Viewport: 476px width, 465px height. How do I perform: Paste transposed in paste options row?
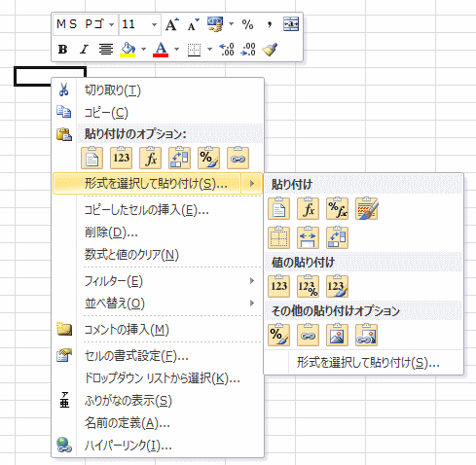click(179, 159)
